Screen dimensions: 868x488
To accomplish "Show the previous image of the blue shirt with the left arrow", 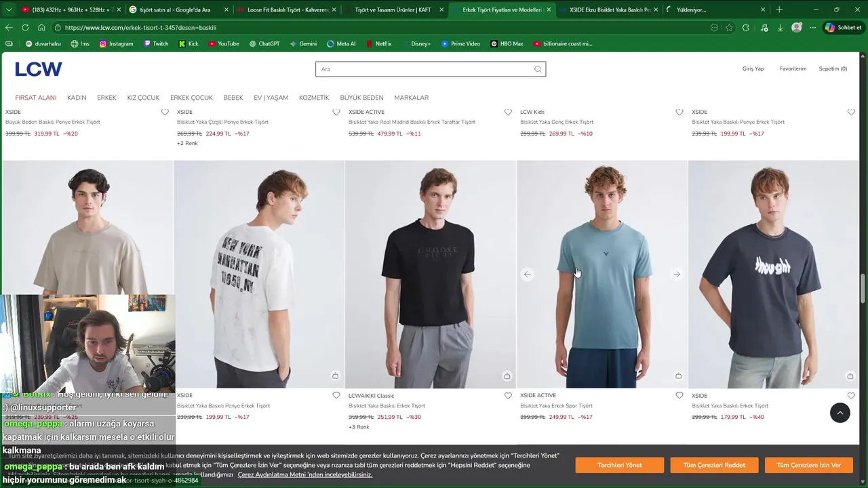I will click(x=528, y=274).
